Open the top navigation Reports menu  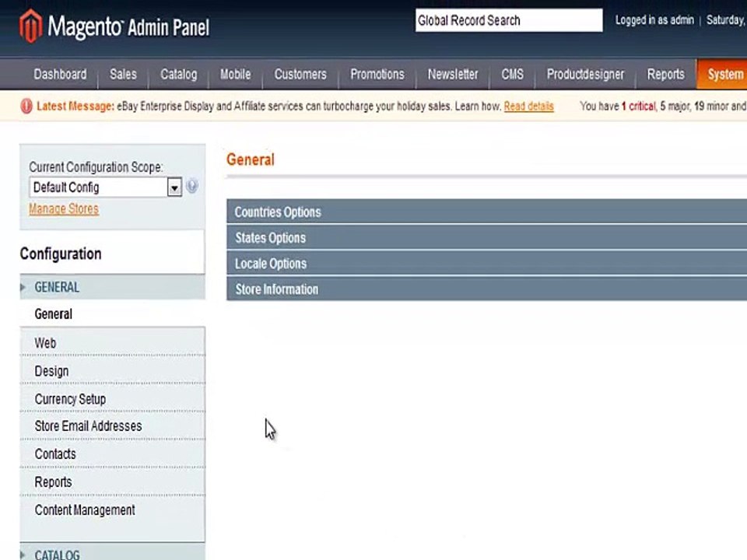click(665, 75)
